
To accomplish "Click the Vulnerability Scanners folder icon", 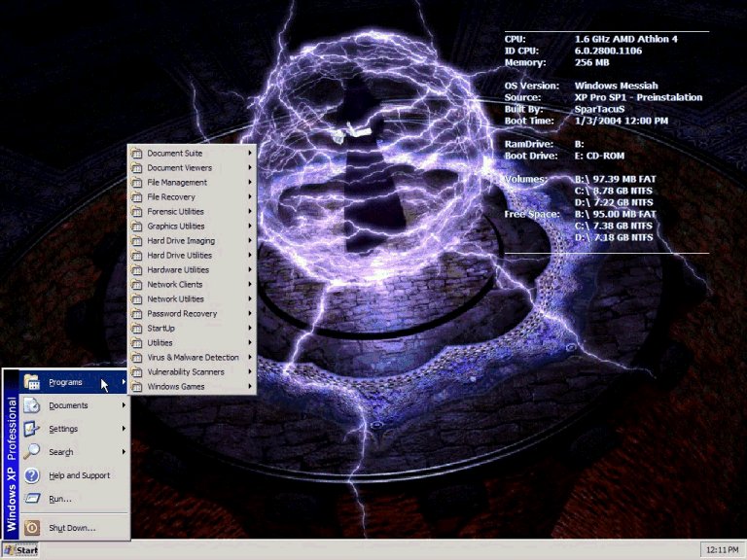I will (x=137, y=372).
